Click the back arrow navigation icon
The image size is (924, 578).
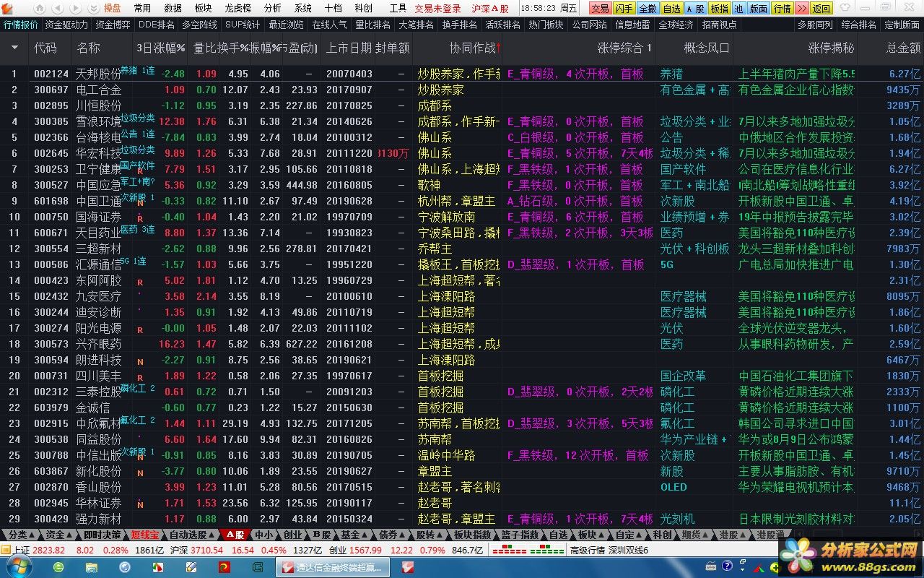[x=58, y=9]
